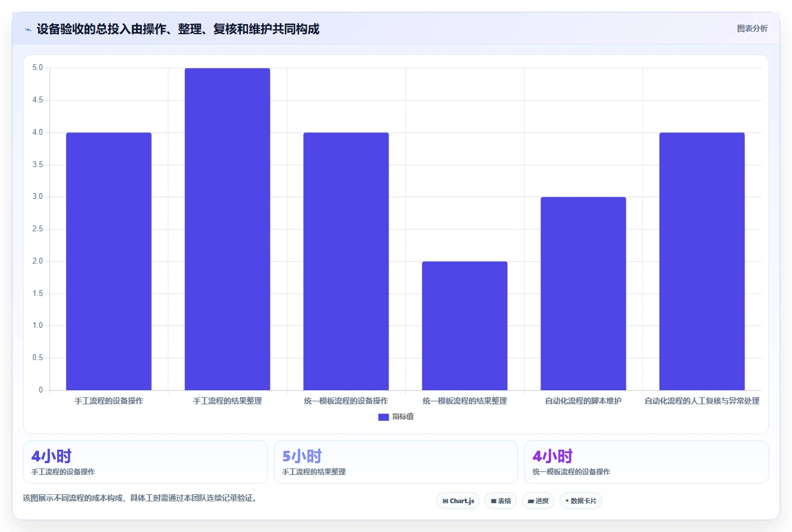This screenshot has height=532, width=792.
Task: Click axis label 统一模板流程的设备操作
Action: click(x=346, y=401)
